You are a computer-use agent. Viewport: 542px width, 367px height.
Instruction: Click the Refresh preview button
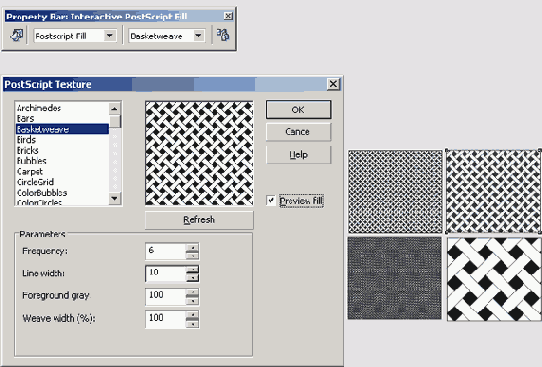[x=199, y=220]
